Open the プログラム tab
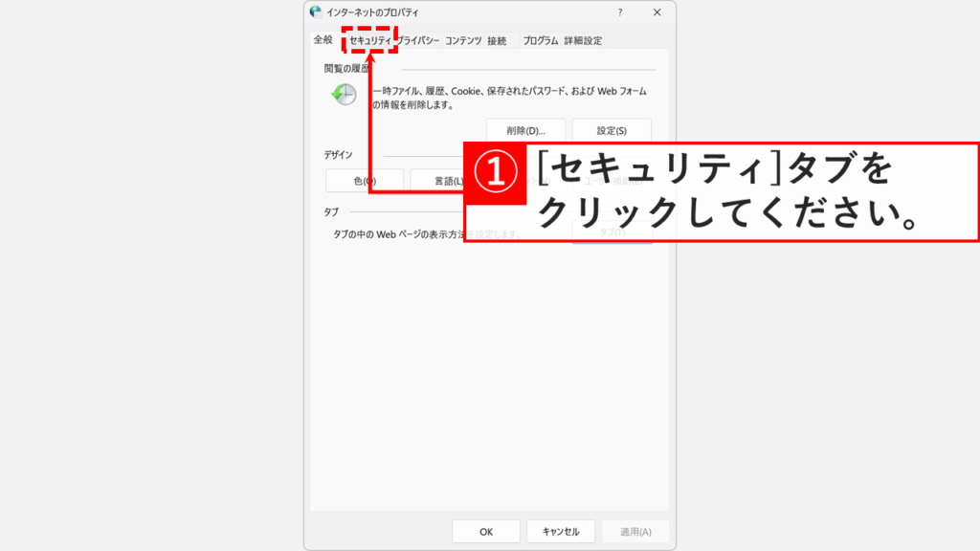Viewport: 980px width, 551px height. pos(541,40)
